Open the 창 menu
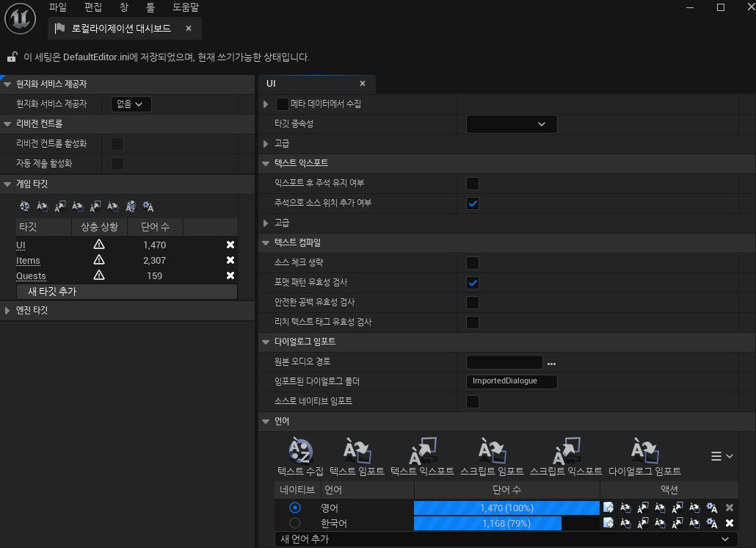This screenshot has width=756, height=548. click(124, 7)
